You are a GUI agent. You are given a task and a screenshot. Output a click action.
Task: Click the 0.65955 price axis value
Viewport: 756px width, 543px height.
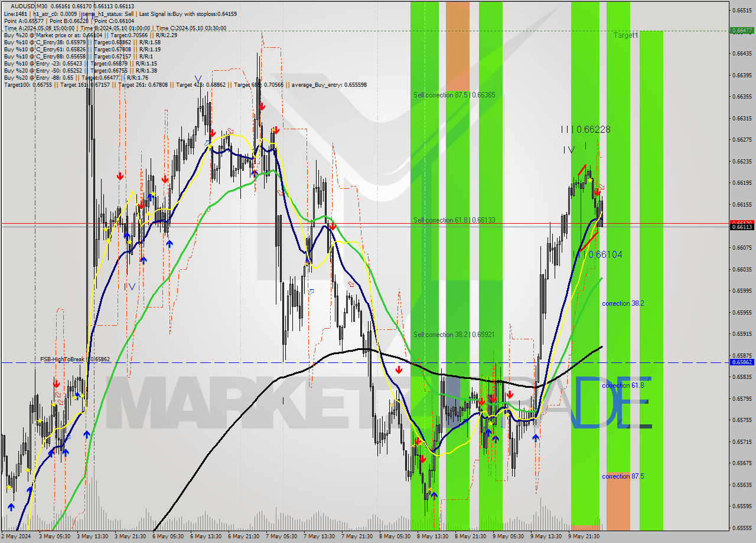[742, 312]
